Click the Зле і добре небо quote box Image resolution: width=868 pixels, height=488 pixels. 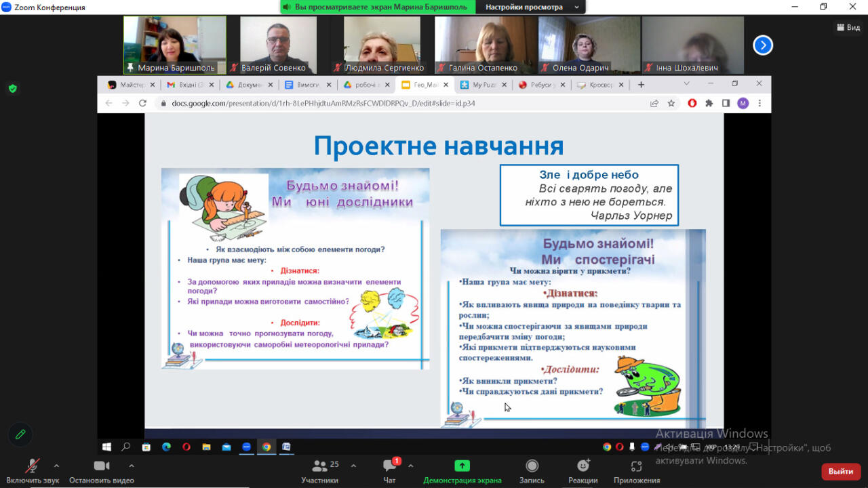(x=589, y=195)
